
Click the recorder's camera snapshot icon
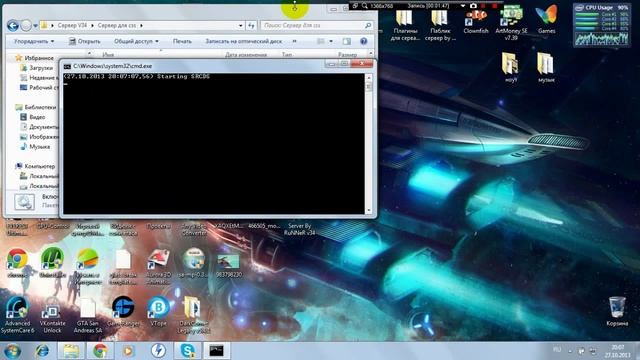pos(473,6)
